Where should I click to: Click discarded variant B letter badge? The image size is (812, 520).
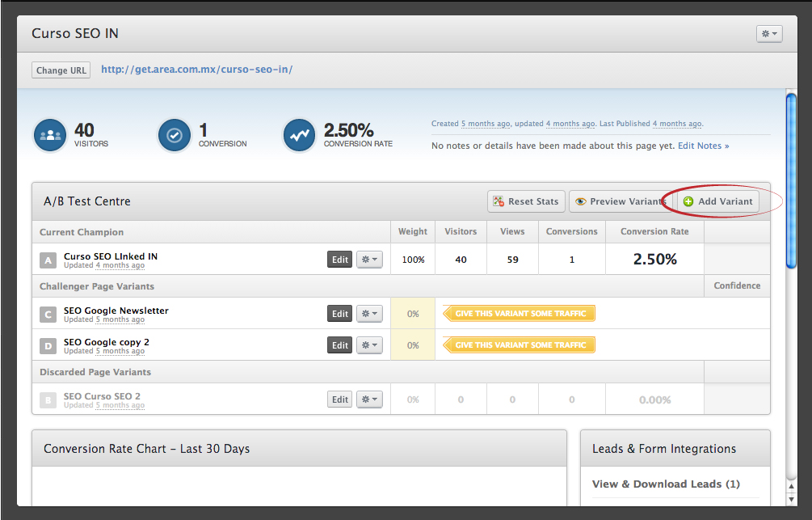48,400
